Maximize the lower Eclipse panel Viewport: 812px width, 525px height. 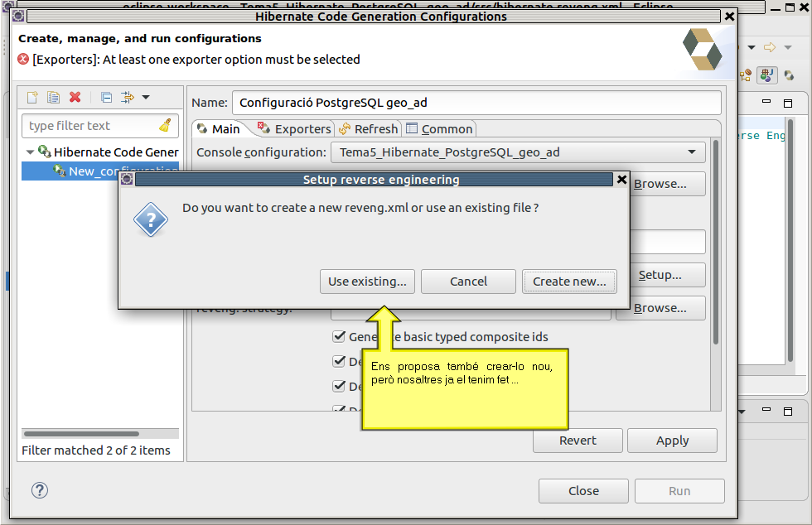coord(788,411)
